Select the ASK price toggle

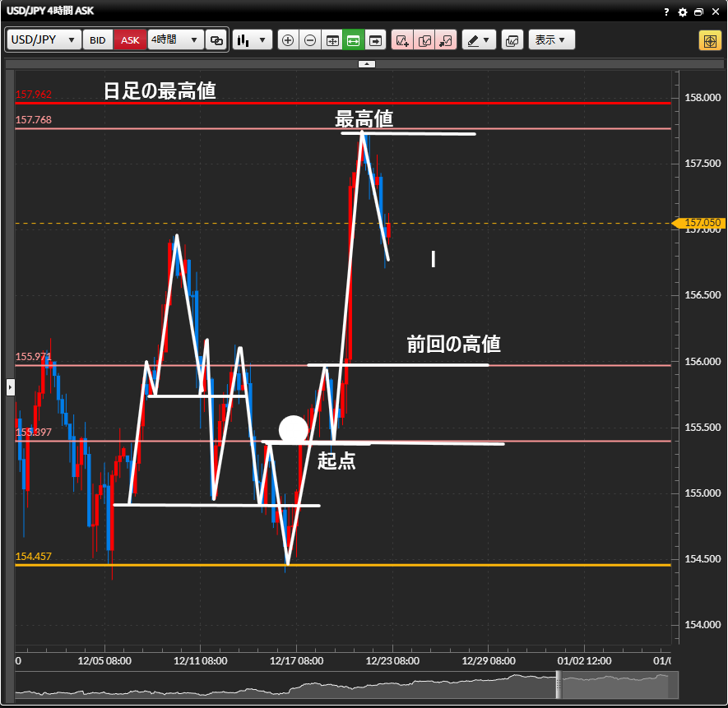[x=130, y=40]
